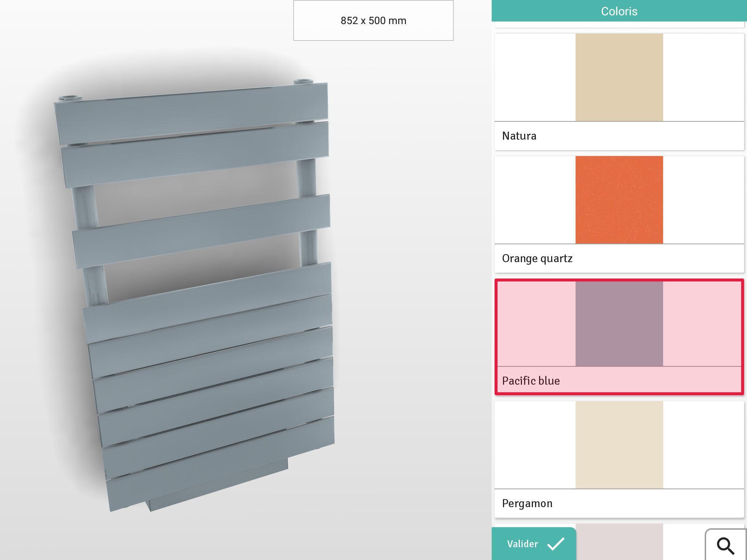
Task: Pick the Pacific blue color swatch
Action: click(619, 324)
